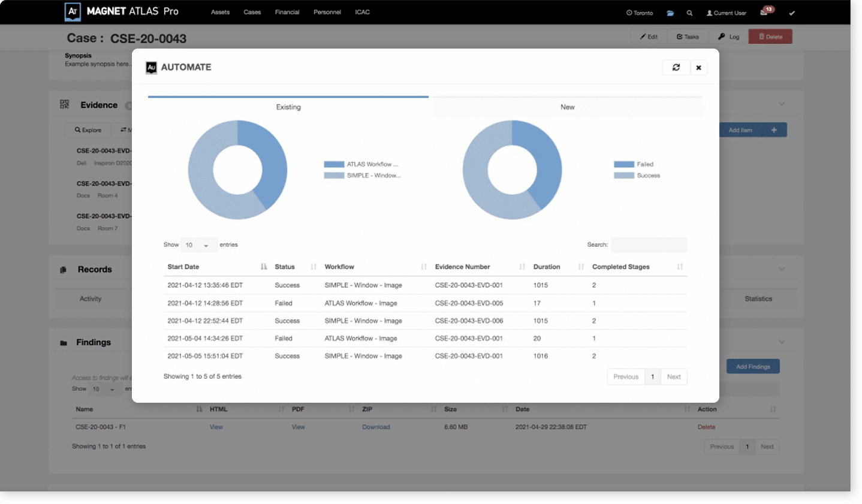Click the Findings folder icon
The image size is (862, 504).
(64, 343)
